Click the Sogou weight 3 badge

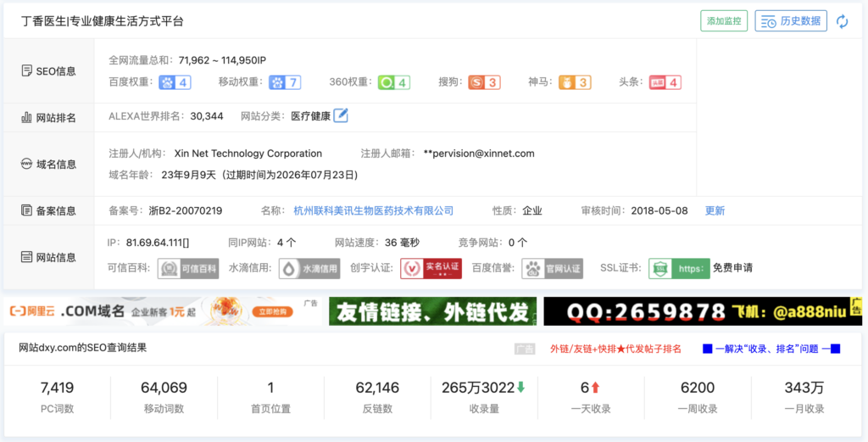pyautogui.click(x=484, y=82)
